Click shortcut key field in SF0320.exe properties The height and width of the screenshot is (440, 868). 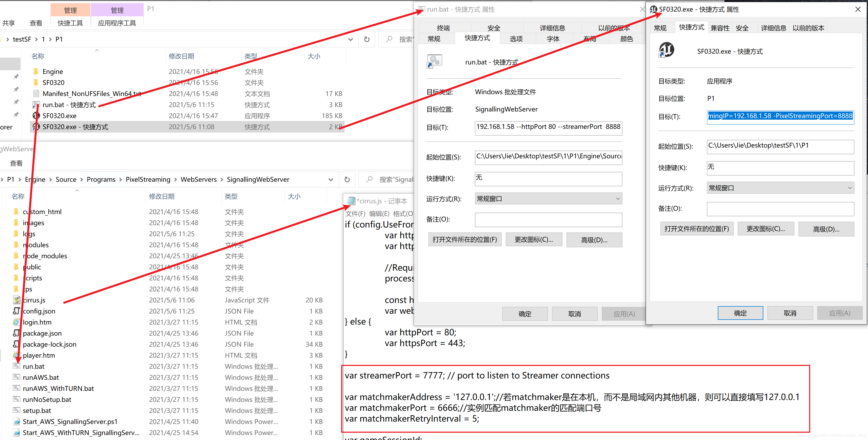pos(780,168)
